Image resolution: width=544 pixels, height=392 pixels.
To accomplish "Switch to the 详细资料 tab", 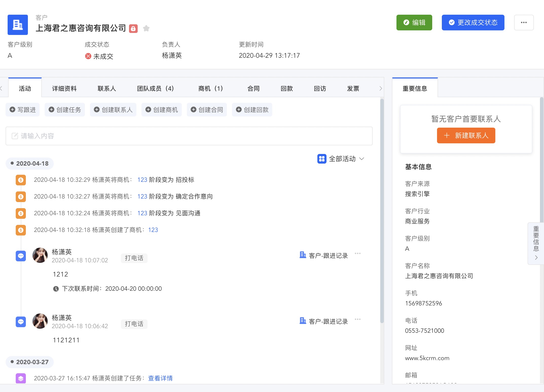I will click(64, 88).
